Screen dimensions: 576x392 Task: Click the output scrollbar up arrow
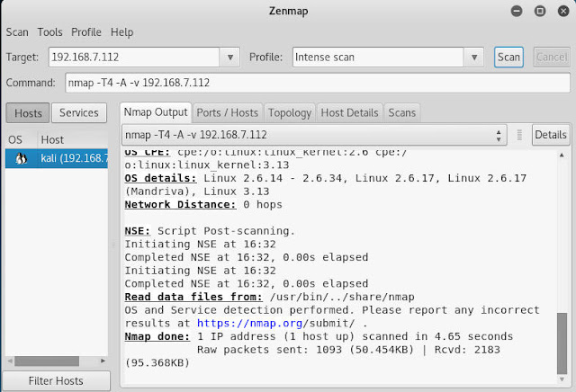point(562,155)
